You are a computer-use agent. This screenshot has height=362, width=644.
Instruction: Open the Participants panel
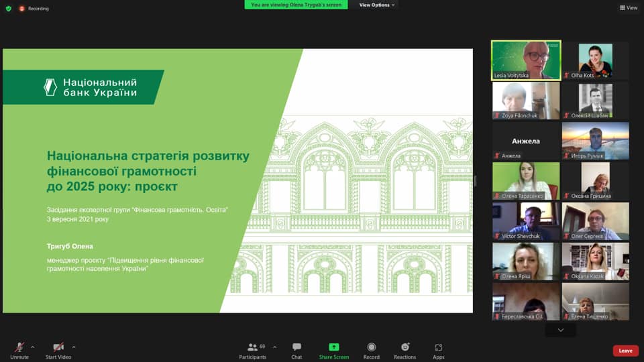pyautogui.click(x=253, y=347)
